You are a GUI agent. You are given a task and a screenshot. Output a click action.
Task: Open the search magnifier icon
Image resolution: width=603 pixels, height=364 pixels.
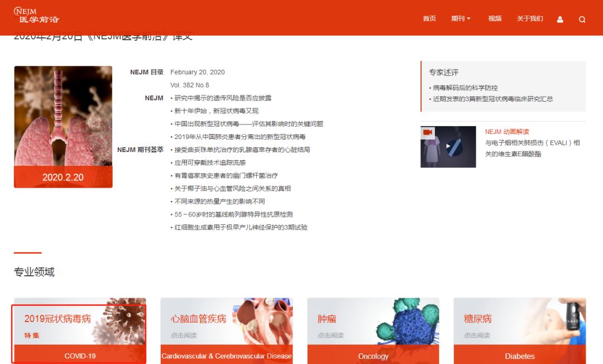582,20
